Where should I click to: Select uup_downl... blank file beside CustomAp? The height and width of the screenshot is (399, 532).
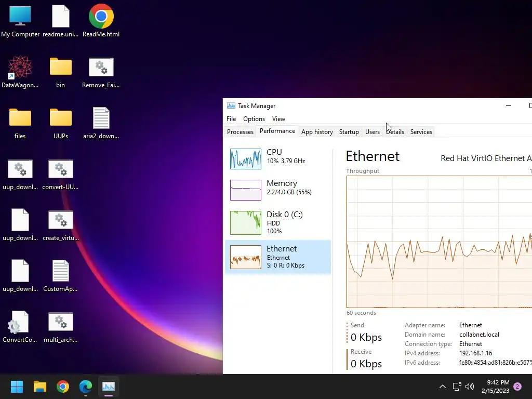tap(20, 276)
